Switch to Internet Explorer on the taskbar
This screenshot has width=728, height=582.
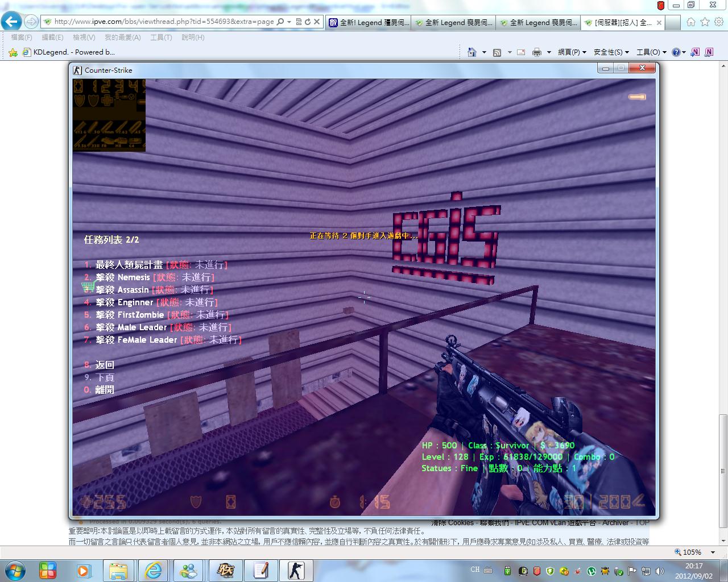tap(154, 570)
